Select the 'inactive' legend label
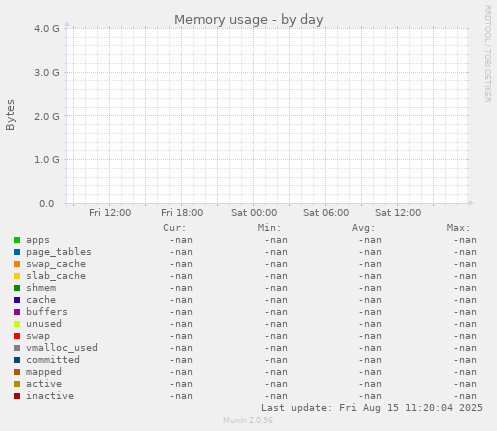 [50, 396]
